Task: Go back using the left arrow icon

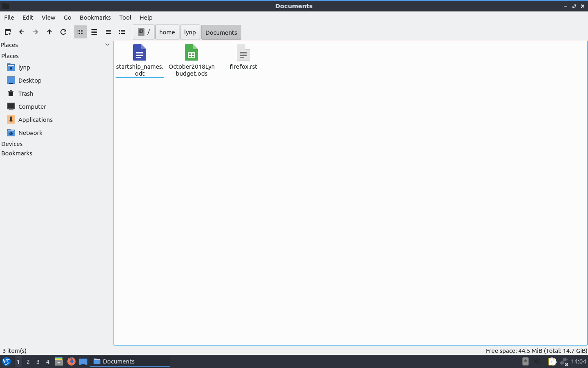Action: [x=22, y=32]
